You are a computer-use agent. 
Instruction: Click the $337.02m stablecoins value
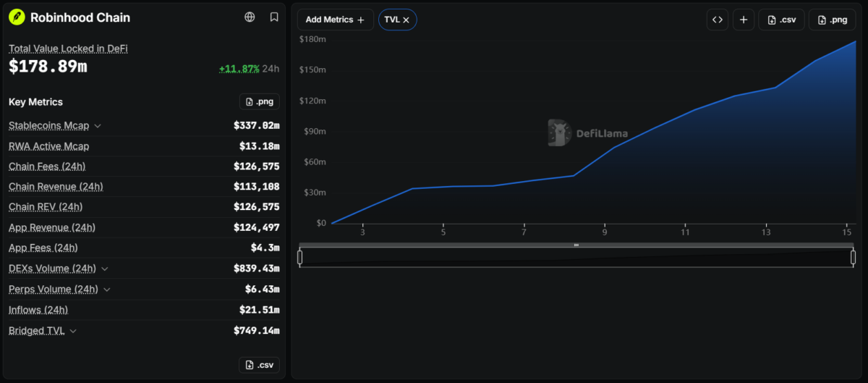257,126
